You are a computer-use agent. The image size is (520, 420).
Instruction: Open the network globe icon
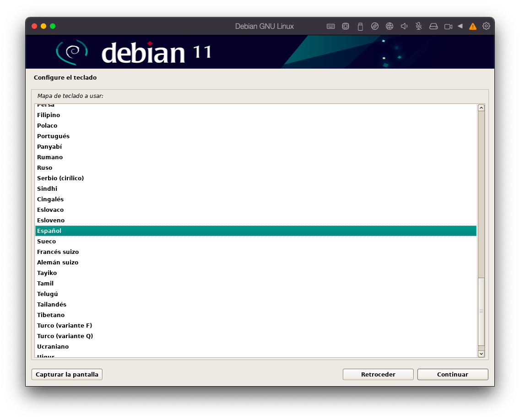[390, 26]
